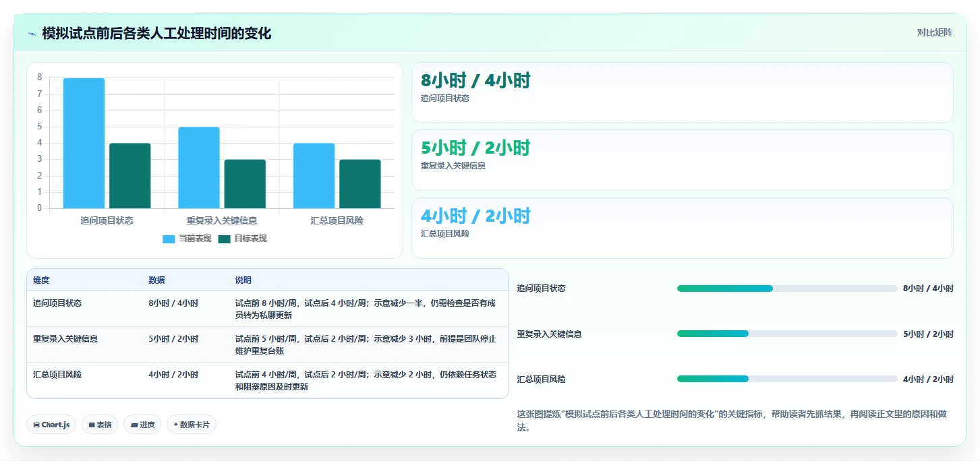Select the 5小时 / 2小时 data card
The image size is (980, 461).
[682, 160]
